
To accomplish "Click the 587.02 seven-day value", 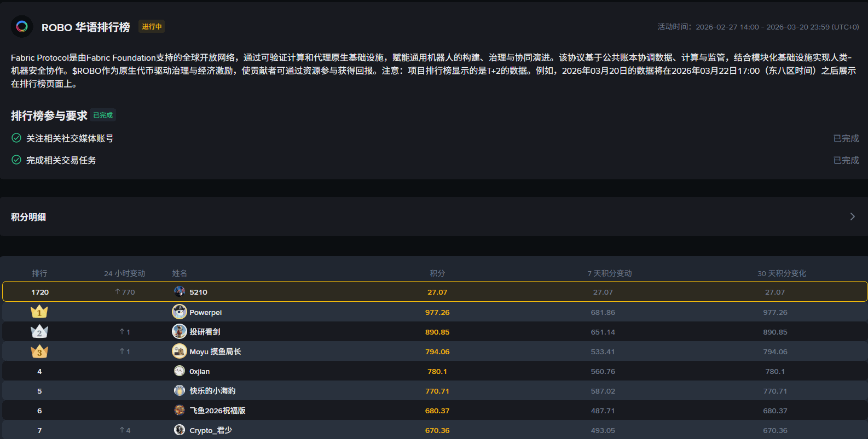I will [603, 391].
